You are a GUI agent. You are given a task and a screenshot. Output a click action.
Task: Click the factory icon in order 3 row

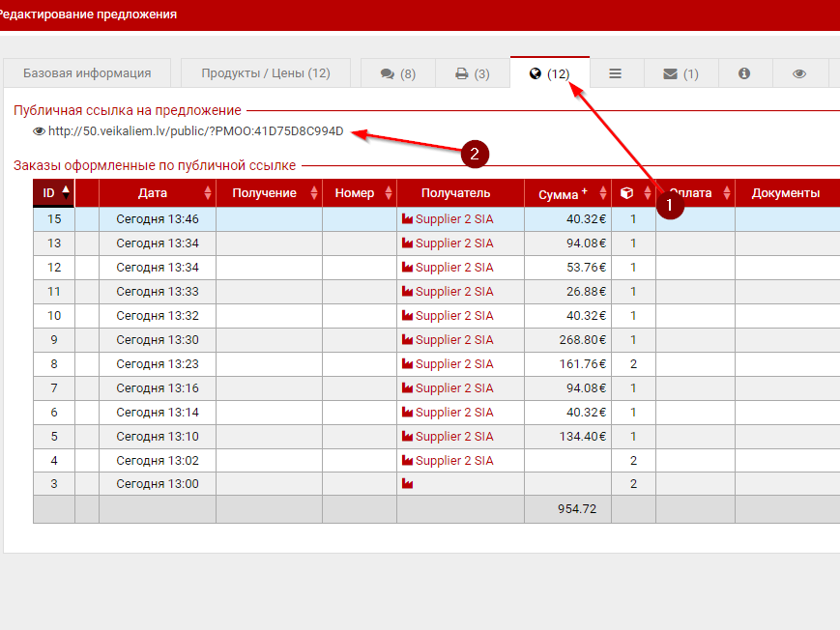[407, 484]
